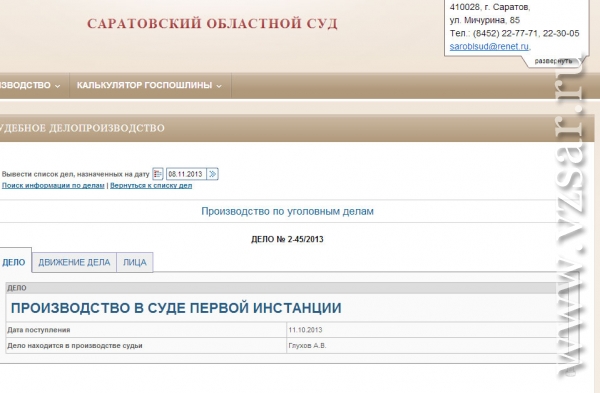Focus the date field 08.11.2013
The width and height of the screenshot is (600, 393).
pyautogui.click(x=186, y=174)
